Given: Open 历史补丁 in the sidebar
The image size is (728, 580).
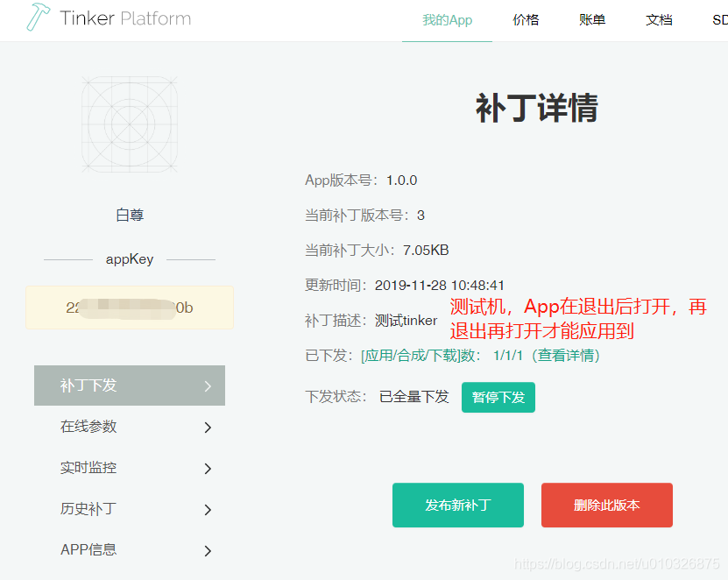Looking at the screenshot, I should click(x=130, y=509).
